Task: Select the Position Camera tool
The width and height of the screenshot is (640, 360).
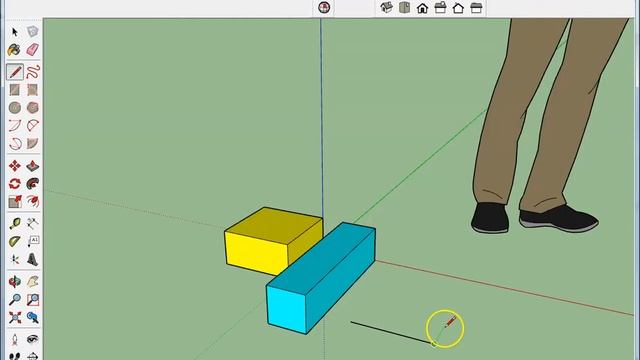Action: click(x=15, y=339)
